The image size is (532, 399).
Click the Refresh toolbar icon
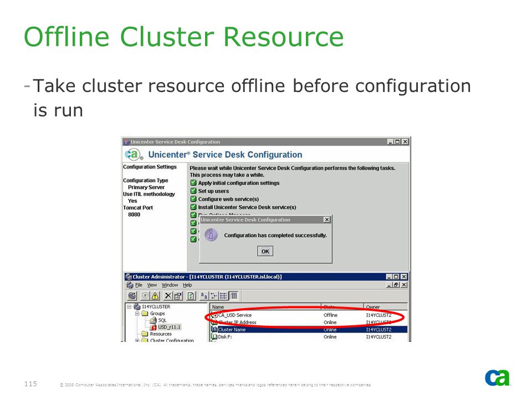[x=191, y=296]
